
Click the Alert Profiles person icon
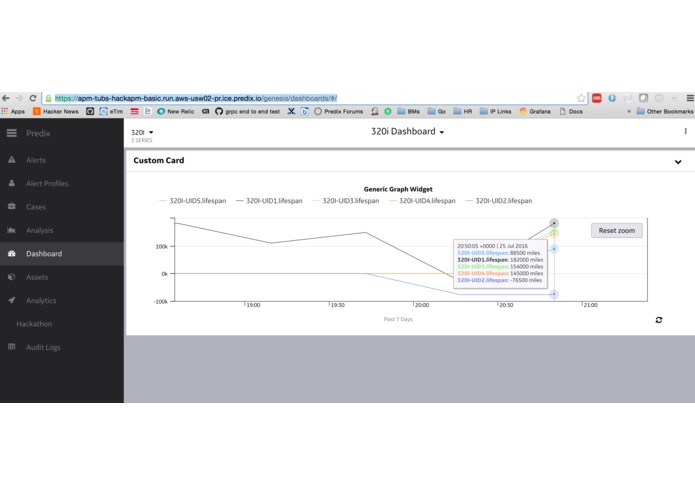pyautogui.click(x=12, y=183)
